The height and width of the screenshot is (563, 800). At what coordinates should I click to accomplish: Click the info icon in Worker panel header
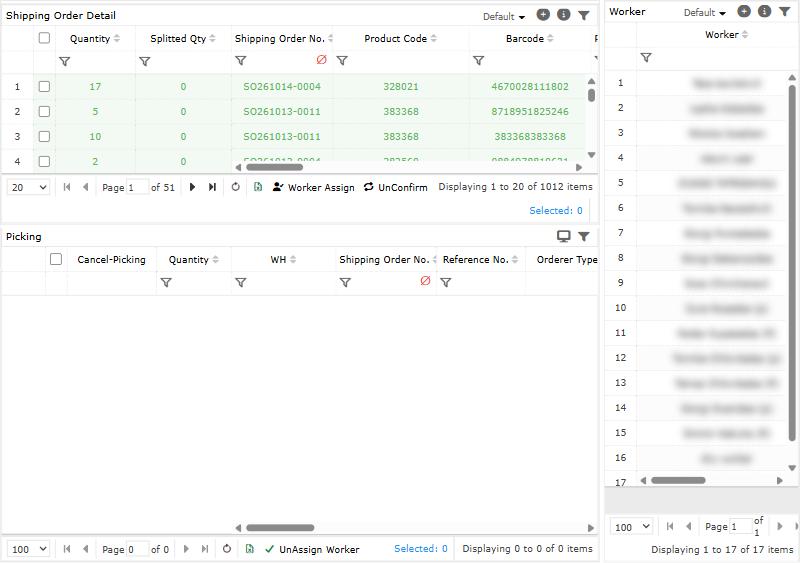point(764,11)
